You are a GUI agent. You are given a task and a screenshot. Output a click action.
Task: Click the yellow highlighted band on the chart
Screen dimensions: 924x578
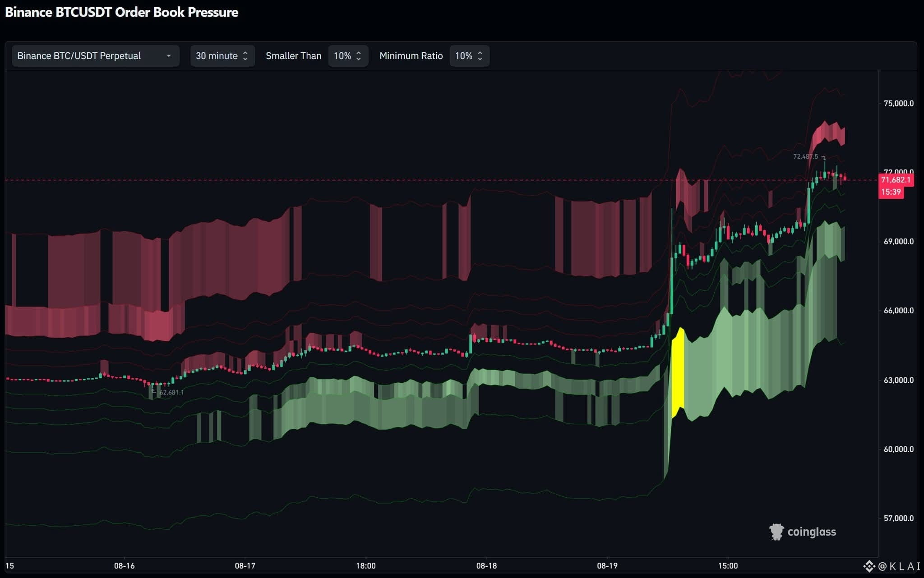[x=678, y=373]
